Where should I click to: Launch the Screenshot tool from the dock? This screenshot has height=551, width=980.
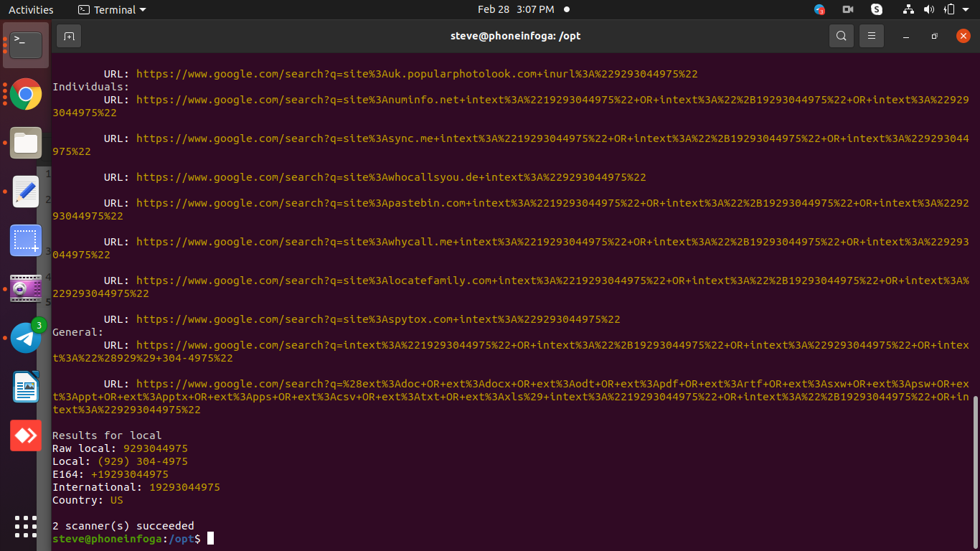pos(26,240)
